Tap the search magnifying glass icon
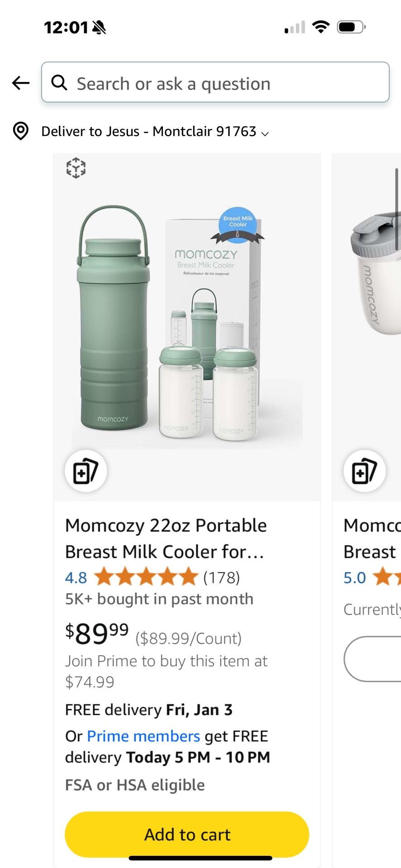401x868 pixels. click(x=59, y=83)
